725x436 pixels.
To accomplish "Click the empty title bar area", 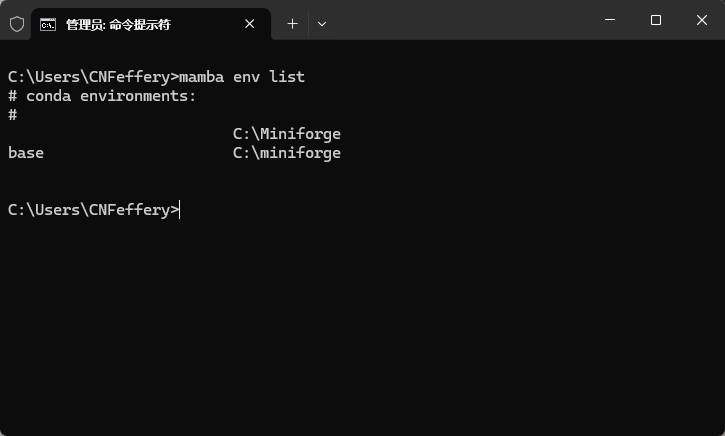I will point(460,22).
